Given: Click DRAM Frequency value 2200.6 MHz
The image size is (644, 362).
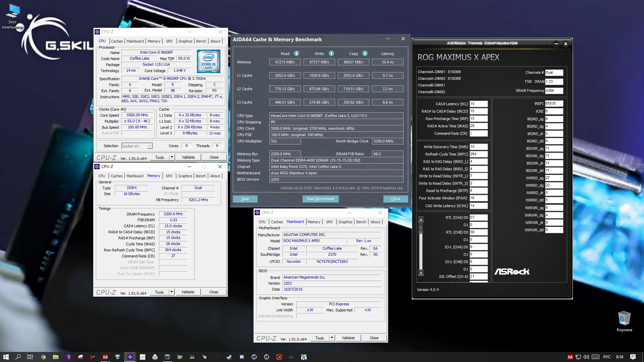Looking at the screenshot, I should [x=173, y=214].
